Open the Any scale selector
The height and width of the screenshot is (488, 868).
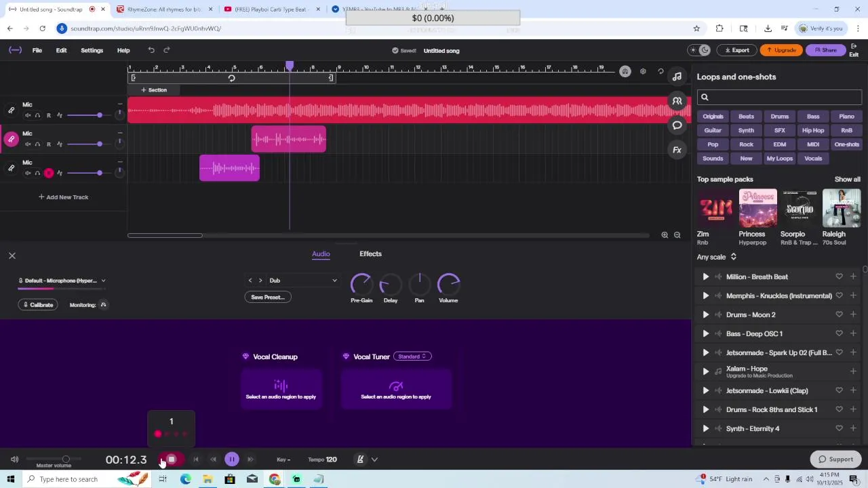tap(717, 257)
